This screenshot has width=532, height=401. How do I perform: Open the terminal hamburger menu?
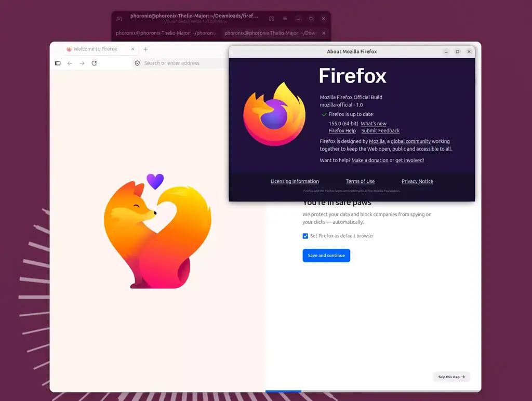[x=285, y=19]
